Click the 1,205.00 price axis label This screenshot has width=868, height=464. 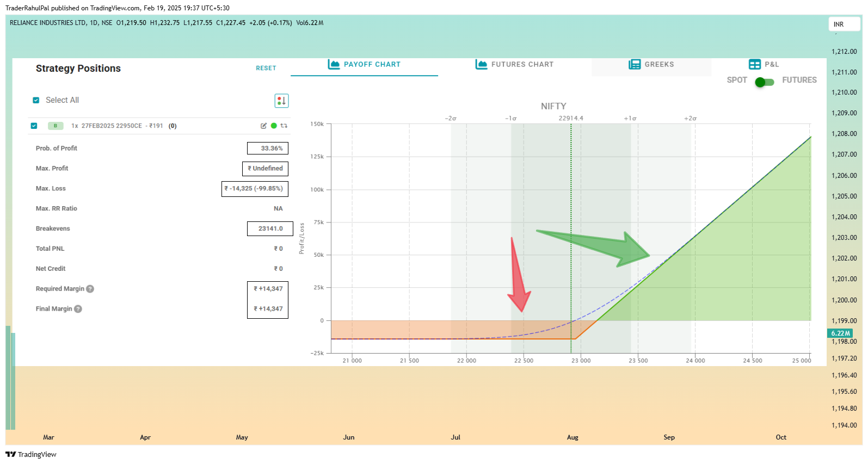(844, 196)
